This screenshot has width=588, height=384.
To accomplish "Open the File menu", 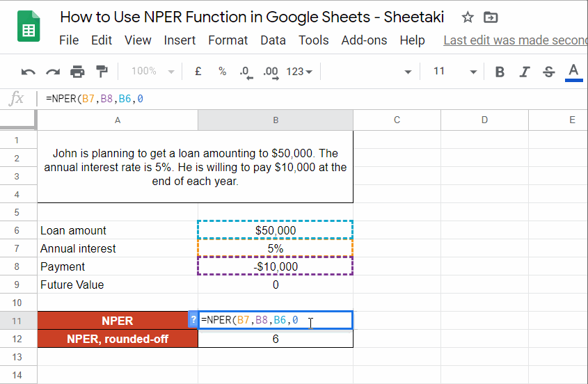I will 69,40.
